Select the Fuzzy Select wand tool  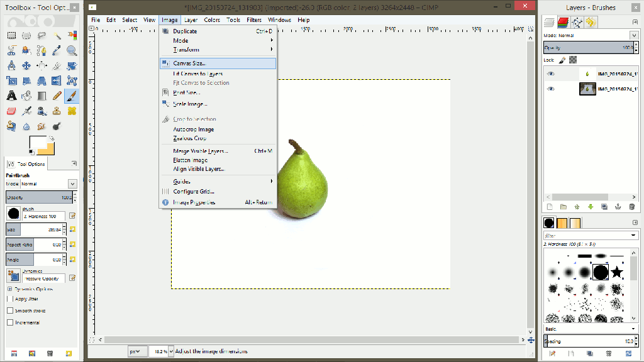click(x=57, y=36)
